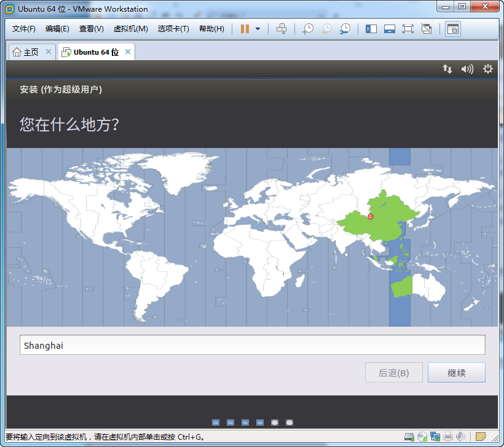The width and height of the screenshot is (504, 447).
Task: Open the 选项卡(T) menu
Action: coord(173,29)
